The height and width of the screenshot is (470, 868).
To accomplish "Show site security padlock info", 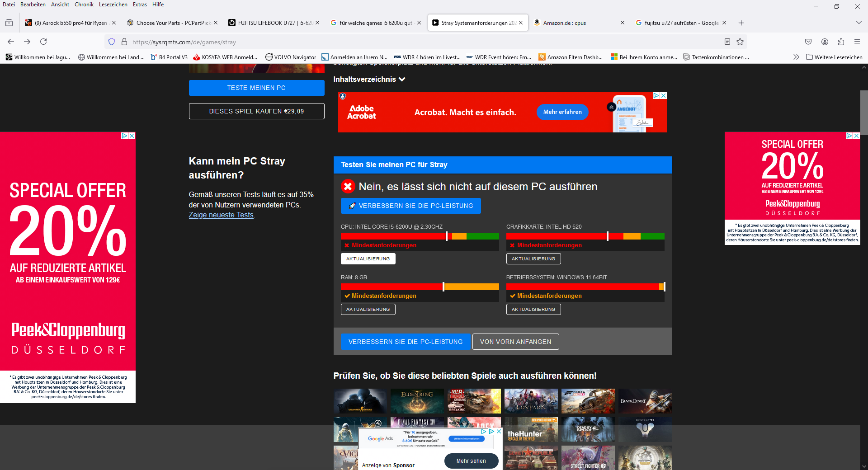I will coord(124,42).
